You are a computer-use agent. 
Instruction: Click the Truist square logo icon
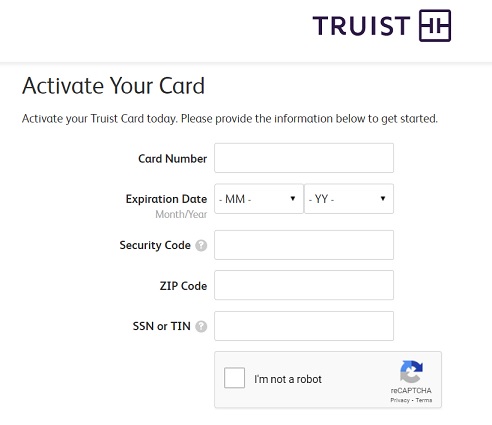click(x=435, y=26)
